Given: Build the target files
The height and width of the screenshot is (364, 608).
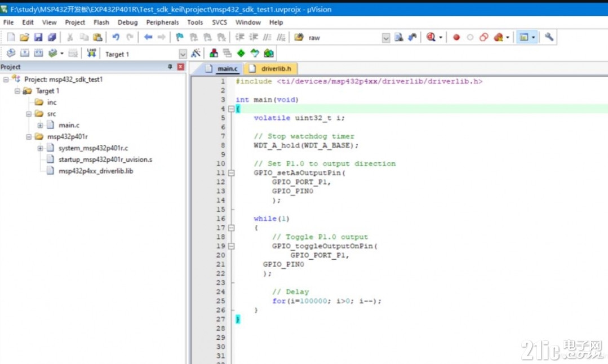Looking at the screenshot, I should (x=24, y=53).
